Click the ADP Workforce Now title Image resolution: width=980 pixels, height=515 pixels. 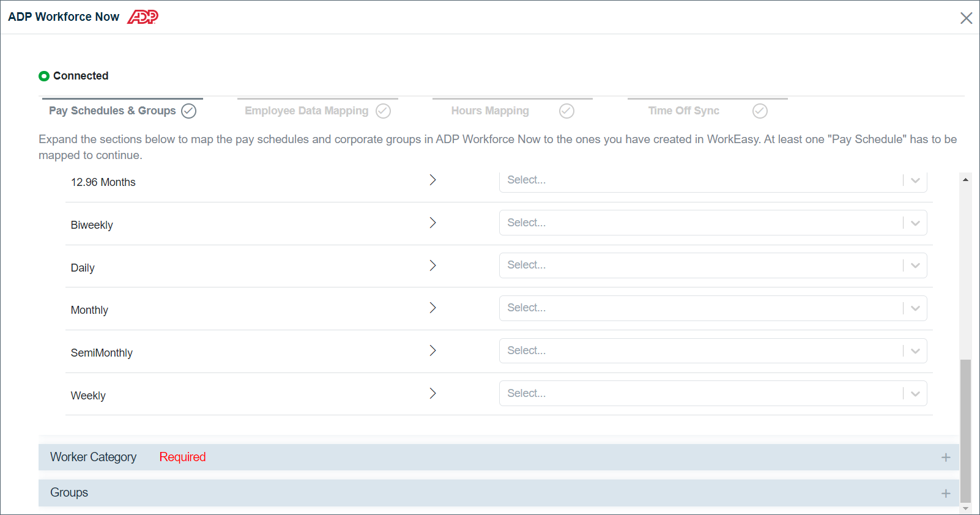point(64,17)
